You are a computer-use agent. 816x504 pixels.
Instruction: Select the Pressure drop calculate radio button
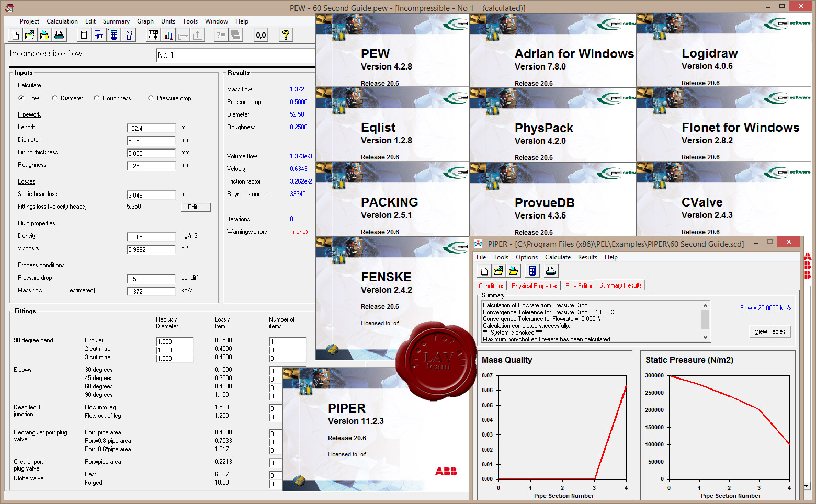pos(151,98)
